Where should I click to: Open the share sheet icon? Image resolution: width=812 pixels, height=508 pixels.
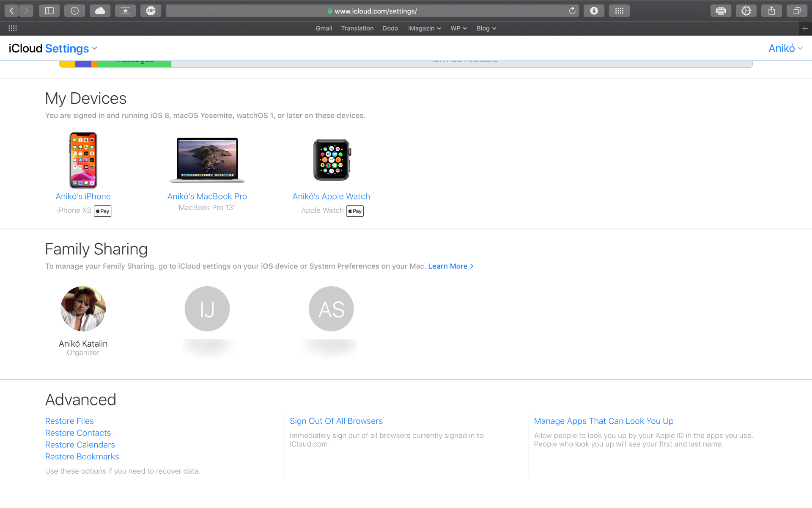771,11
